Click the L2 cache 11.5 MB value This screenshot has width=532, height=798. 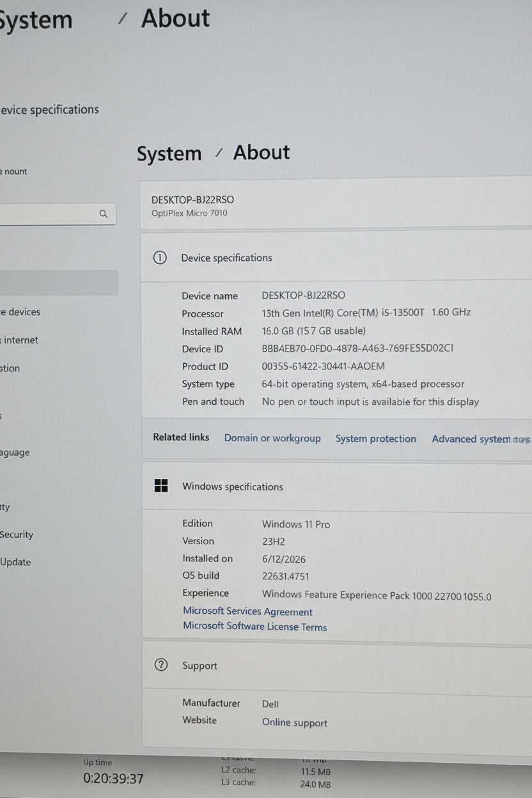(x=316, y=772)
